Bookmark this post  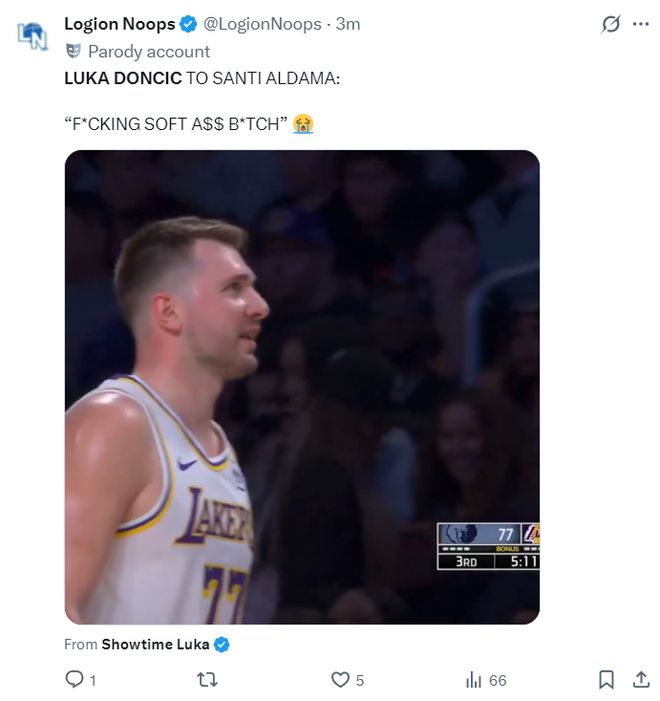(x=606, y=680)
